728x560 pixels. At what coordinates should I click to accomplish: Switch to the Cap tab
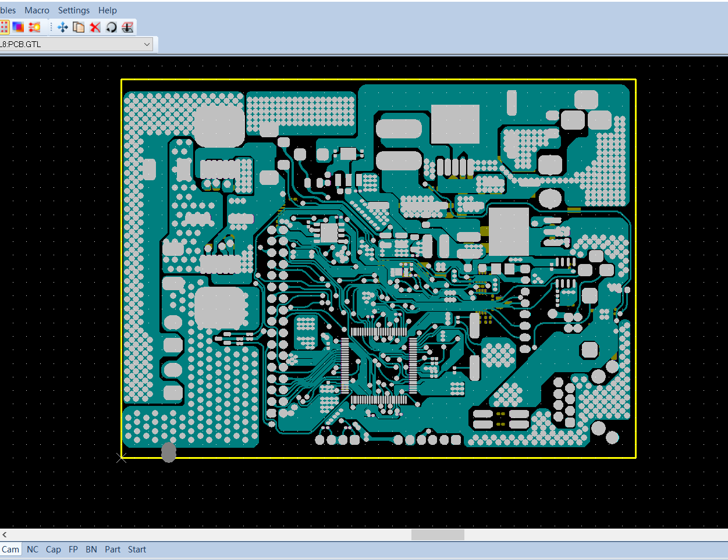[54, 550]
